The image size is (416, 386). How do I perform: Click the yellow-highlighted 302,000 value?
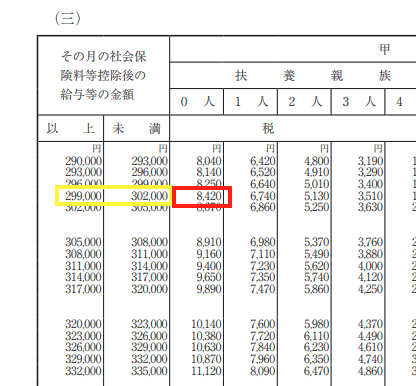(x=149, y=196)
